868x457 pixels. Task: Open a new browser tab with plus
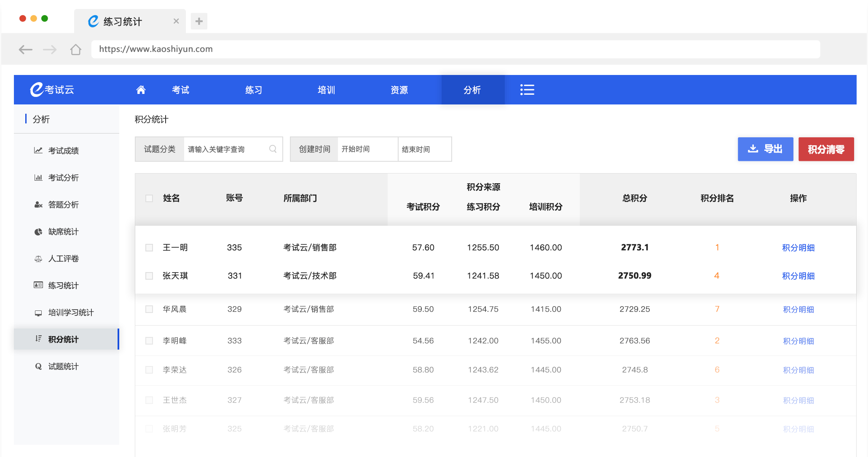coord(199,21)
